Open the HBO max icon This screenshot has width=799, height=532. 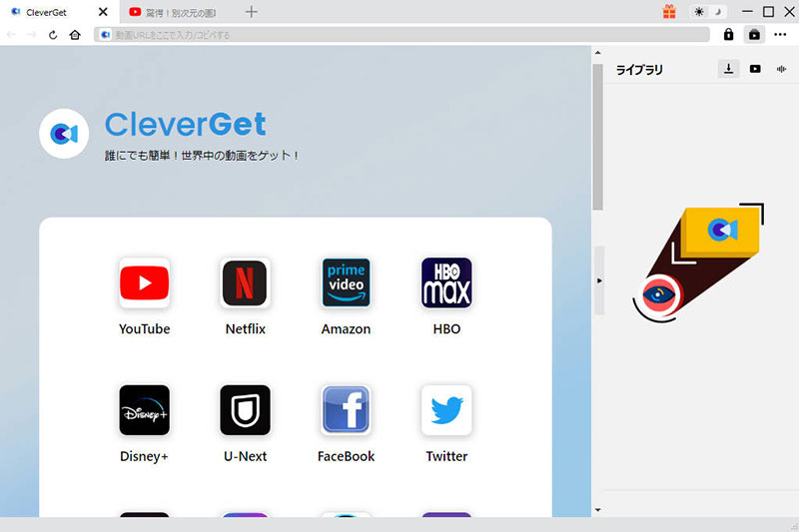coord(446,282)
